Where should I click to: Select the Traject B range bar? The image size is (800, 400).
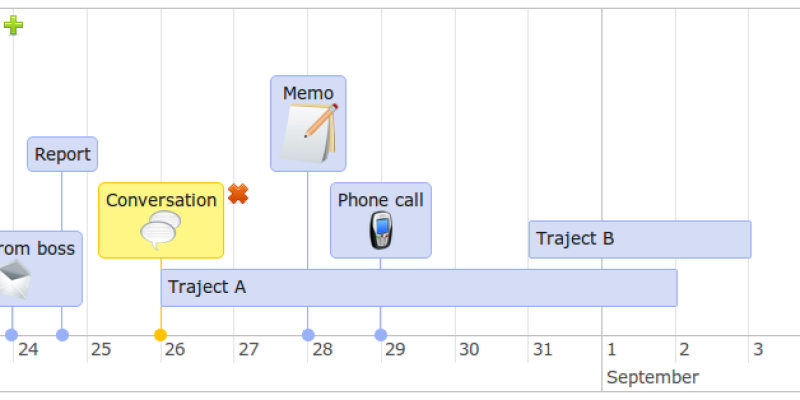(640, 239)
